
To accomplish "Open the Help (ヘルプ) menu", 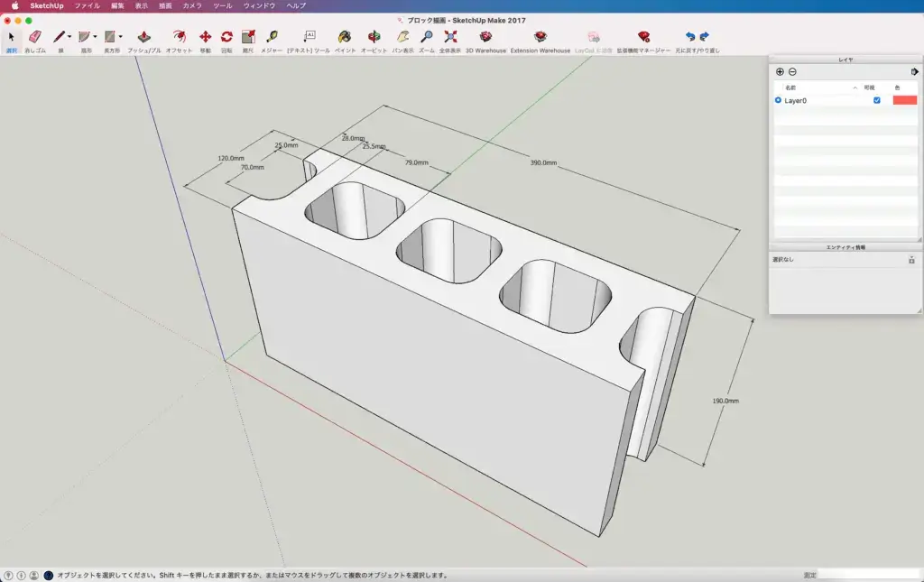I will point(296,6).
